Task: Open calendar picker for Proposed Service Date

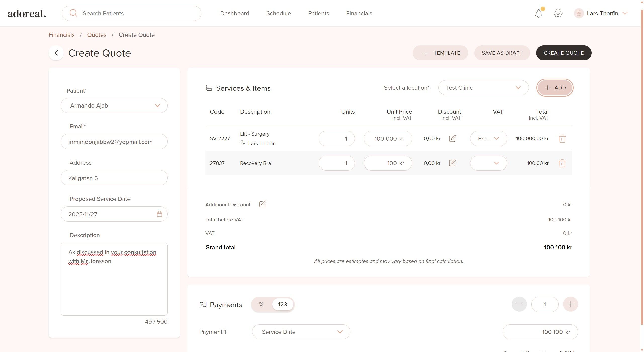Action: click(159, 214)
